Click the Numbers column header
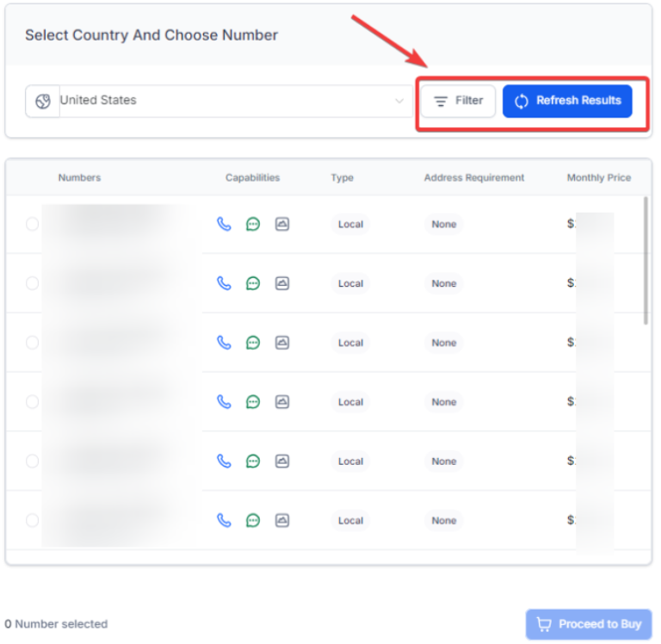Screen dimensions: 661x644 pyautogui.click(x=79, y=178)
